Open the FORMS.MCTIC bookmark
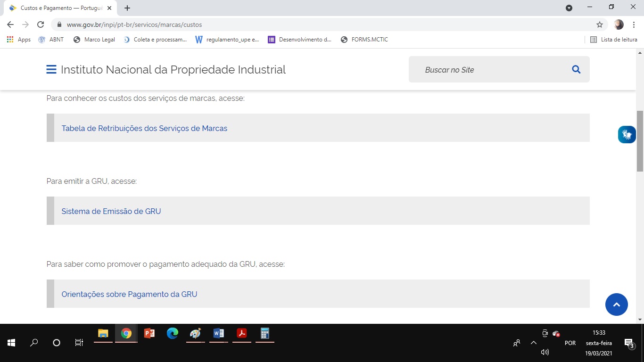The height and width of the screenshot is (362, 644). click(364, 40)
